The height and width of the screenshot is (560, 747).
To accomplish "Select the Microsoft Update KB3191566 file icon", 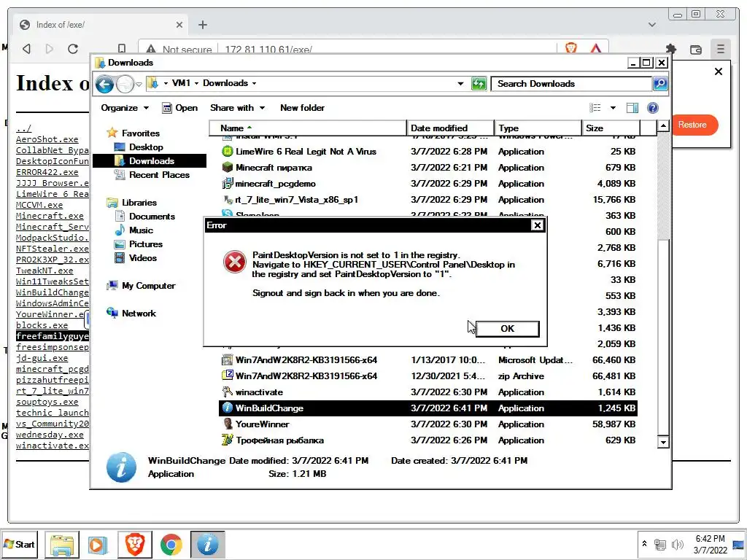I will 228,360.
